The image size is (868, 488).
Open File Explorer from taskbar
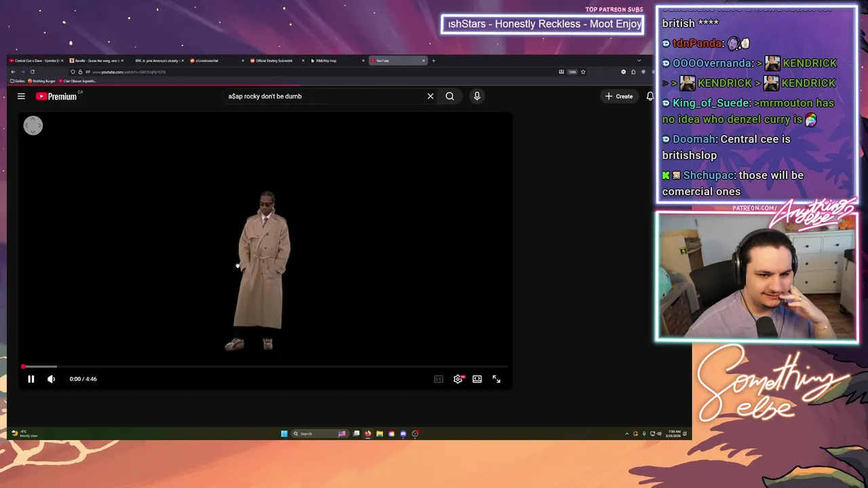(380, 434)
